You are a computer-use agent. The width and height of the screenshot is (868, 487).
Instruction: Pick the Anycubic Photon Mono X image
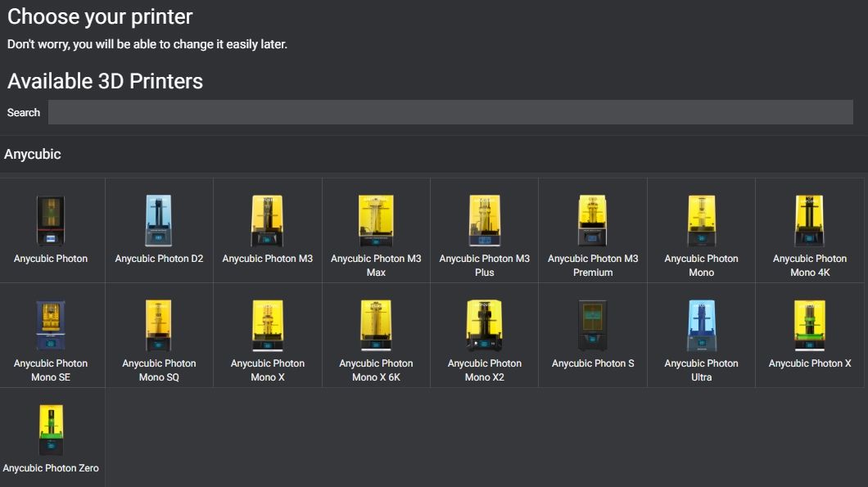click(267, 325)
